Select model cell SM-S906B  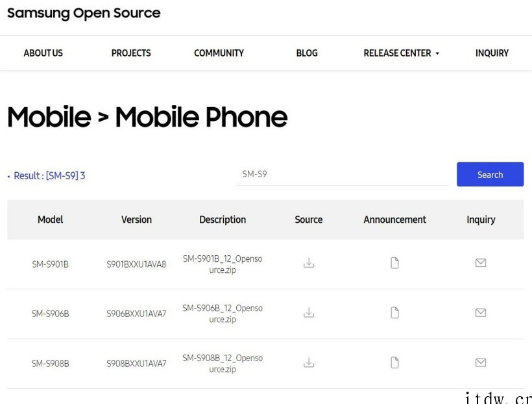[x=50, y=314]
